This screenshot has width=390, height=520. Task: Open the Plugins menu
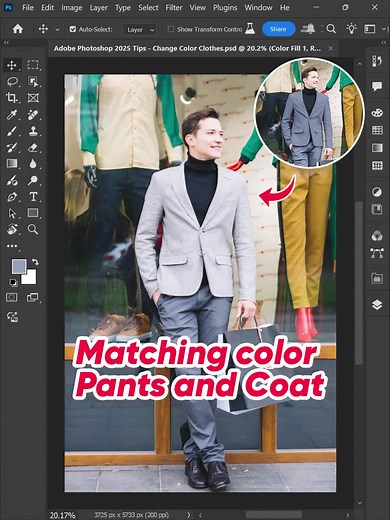pyautogui.click(x=225, y=7)
